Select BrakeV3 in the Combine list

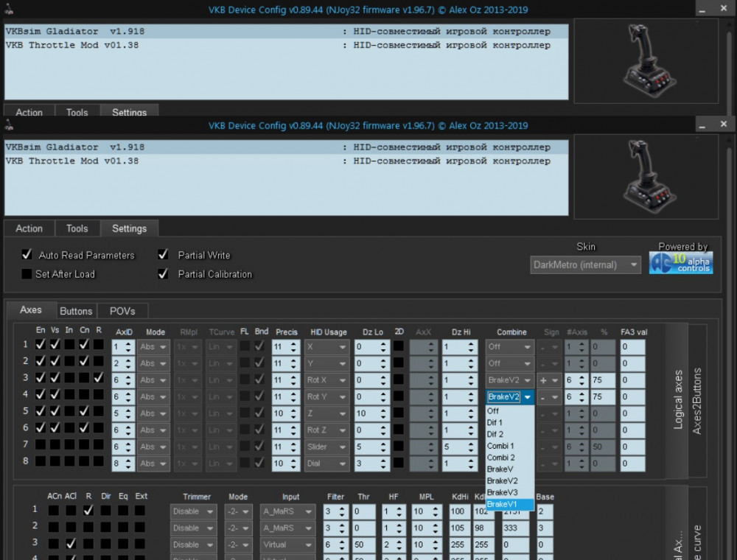coord(509,492)
